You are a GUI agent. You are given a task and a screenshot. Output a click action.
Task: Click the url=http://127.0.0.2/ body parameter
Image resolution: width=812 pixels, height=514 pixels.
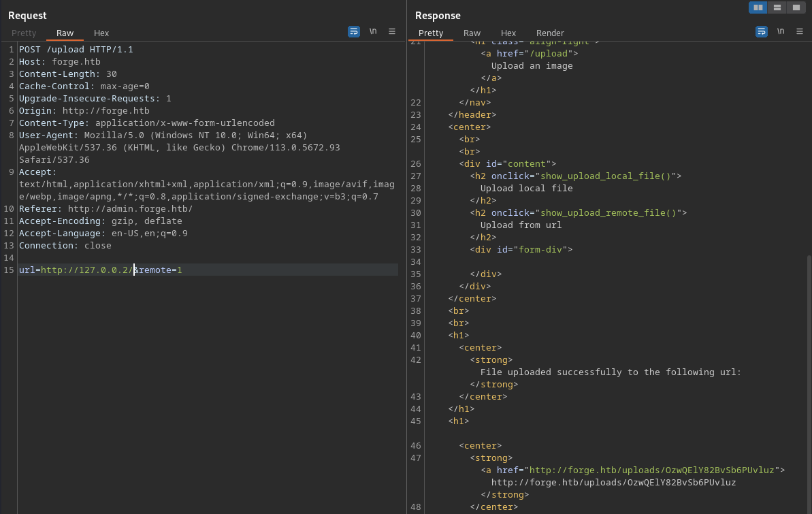point(76,270)
